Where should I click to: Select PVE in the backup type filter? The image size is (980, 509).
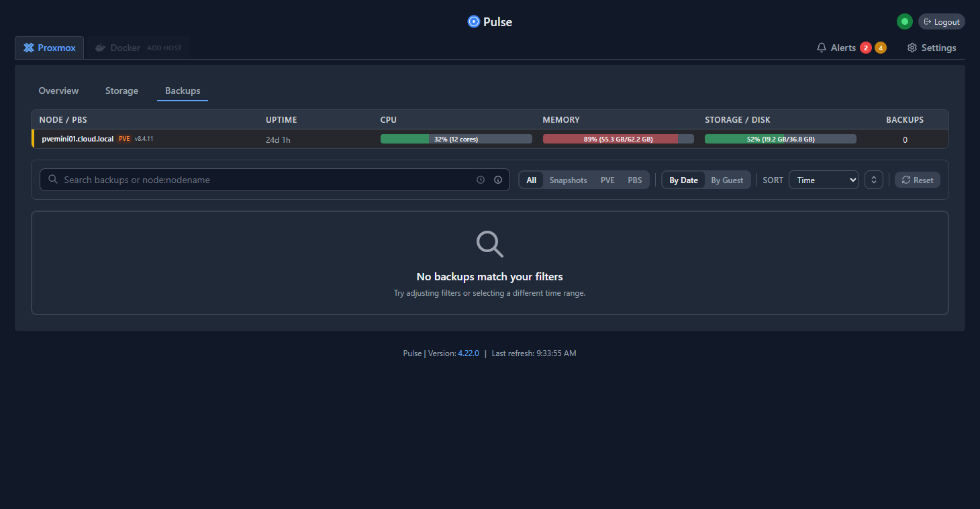[x=607, y=180]
